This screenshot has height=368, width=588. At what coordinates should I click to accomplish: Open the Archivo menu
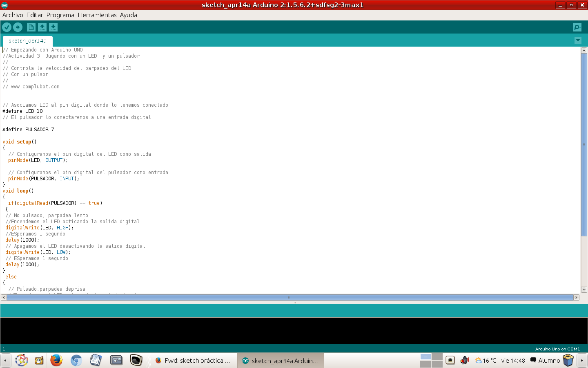pyautogui.click(x=13, y=15)
